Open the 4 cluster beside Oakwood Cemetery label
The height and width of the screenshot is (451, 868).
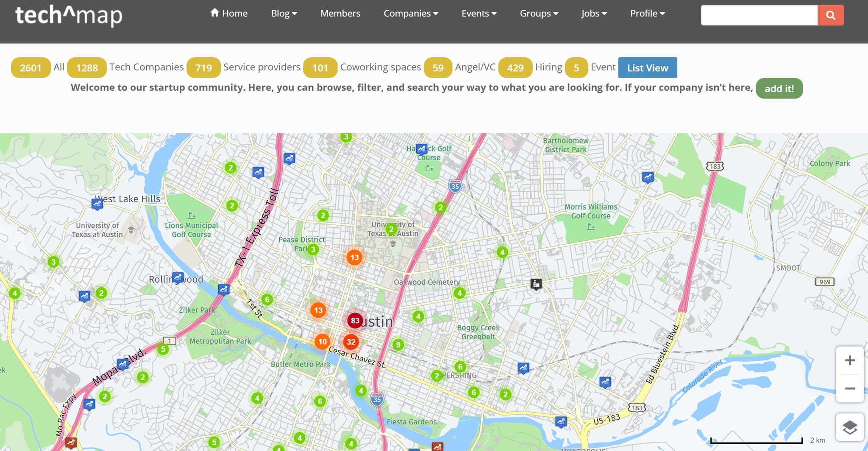tap(459, 293)
